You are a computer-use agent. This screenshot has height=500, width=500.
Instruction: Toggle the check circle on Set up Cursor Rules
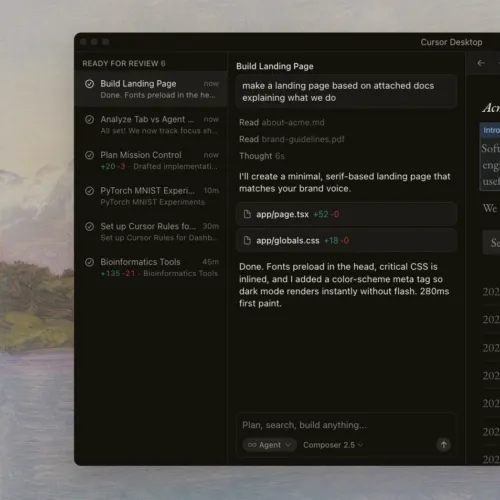click(89, 226)
